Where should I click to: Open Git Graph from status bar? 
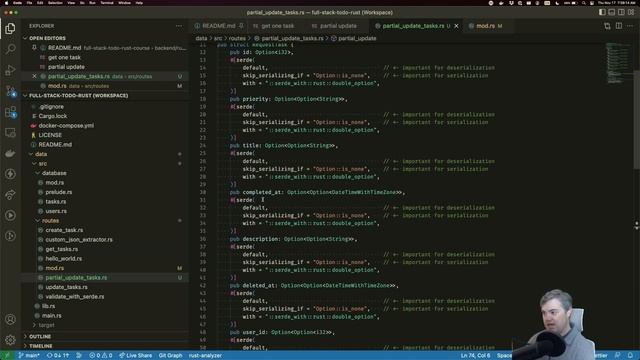170,356
